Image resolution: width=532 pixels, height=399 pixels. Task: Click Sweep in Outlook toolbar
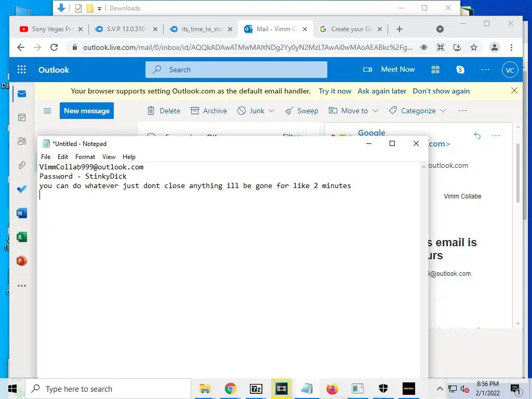click(x=302, y=111)
